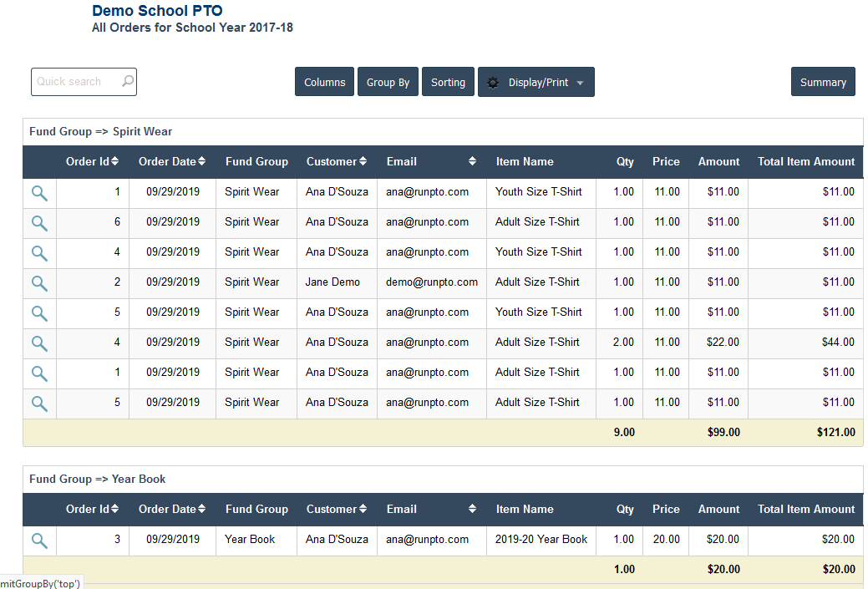This screenshot has height=589, width=868.
Task: Expand the Display/Print dropdown arrow
Action: (x=581, y=83)
